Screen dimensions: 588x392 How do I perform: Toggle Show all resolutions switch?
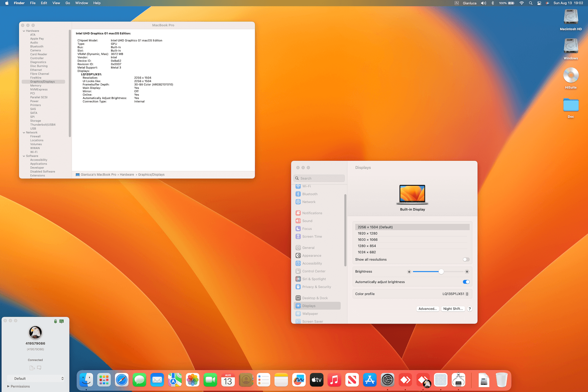[466, 259]
